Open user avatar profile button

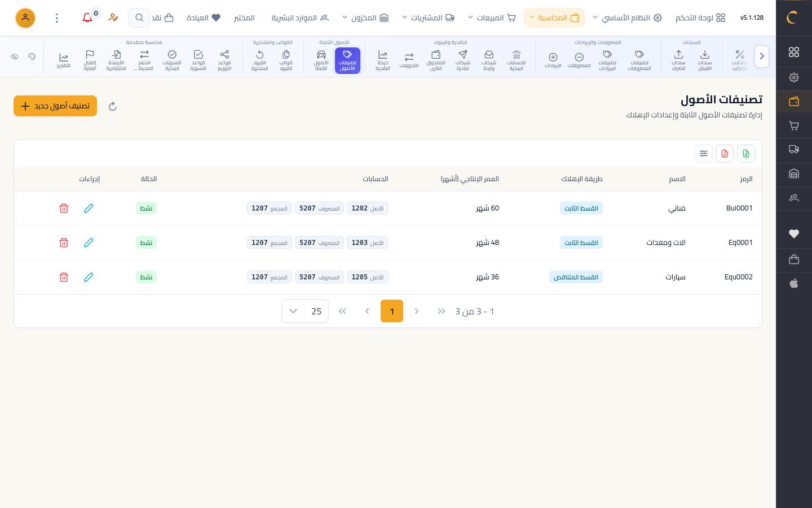tap(25, 18)
